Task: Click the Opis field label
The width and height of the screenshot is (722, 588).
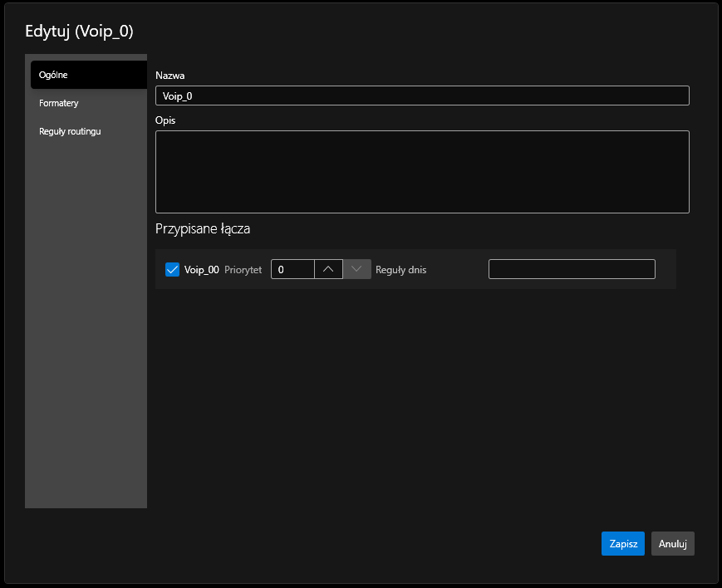Action: [x=165, y=120]
